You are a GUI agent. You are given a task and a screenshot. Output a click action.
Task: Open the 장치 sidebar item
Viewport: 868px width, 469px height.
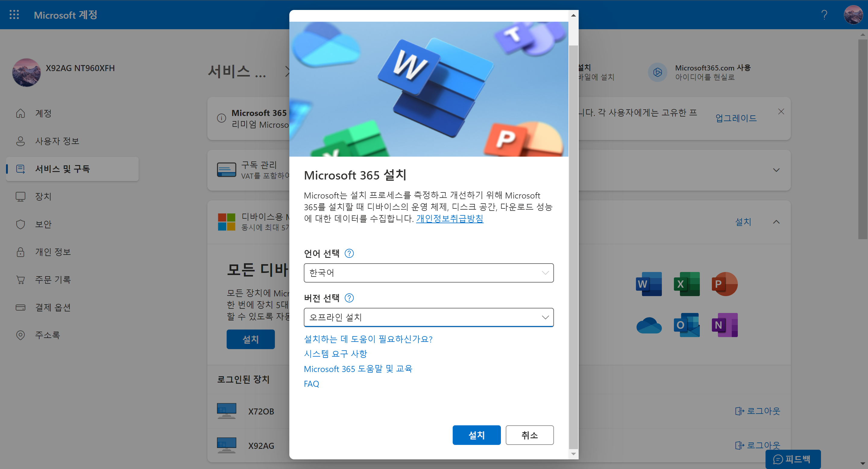(x=72, y=197)
